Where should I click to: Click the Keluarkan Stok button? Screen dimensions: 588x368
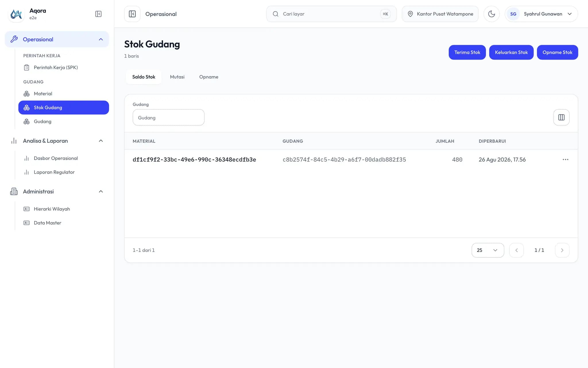511,52
